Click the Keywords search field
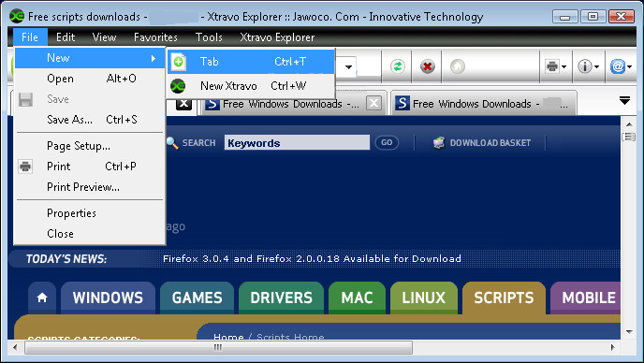 pyautogui.click(x=297, y=143)
